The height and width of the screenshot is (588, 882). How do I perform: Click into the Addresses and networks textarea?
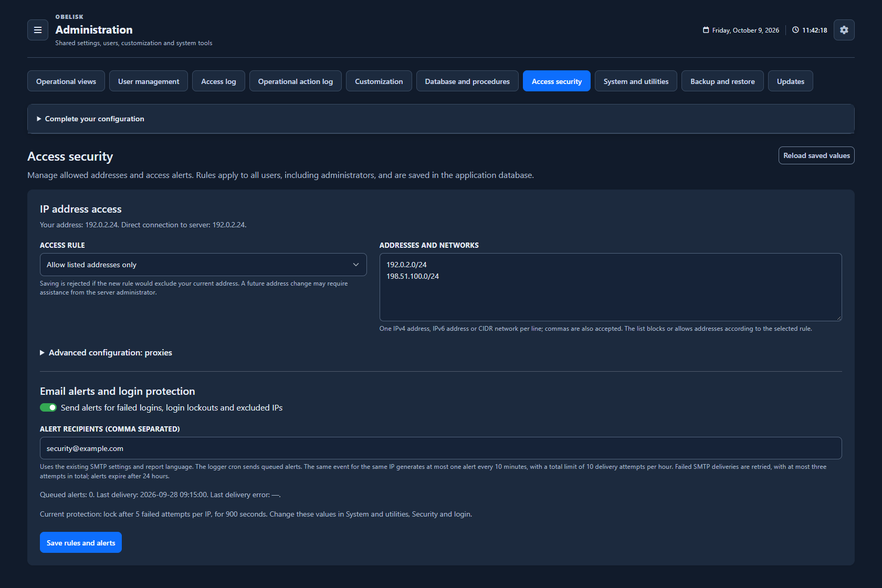tap(611, 287)
